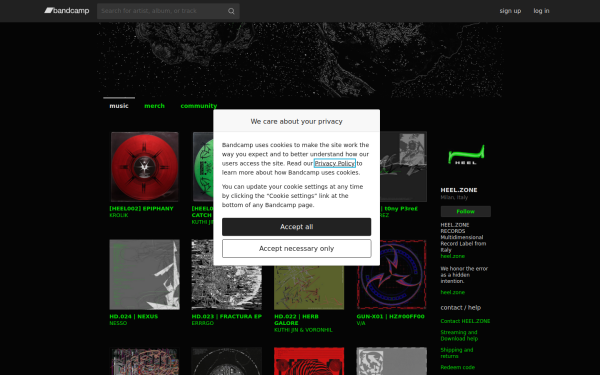Viewport: 600px width, 375px height.
Task: Open the sign up link
Action: [x=510, y=11]
